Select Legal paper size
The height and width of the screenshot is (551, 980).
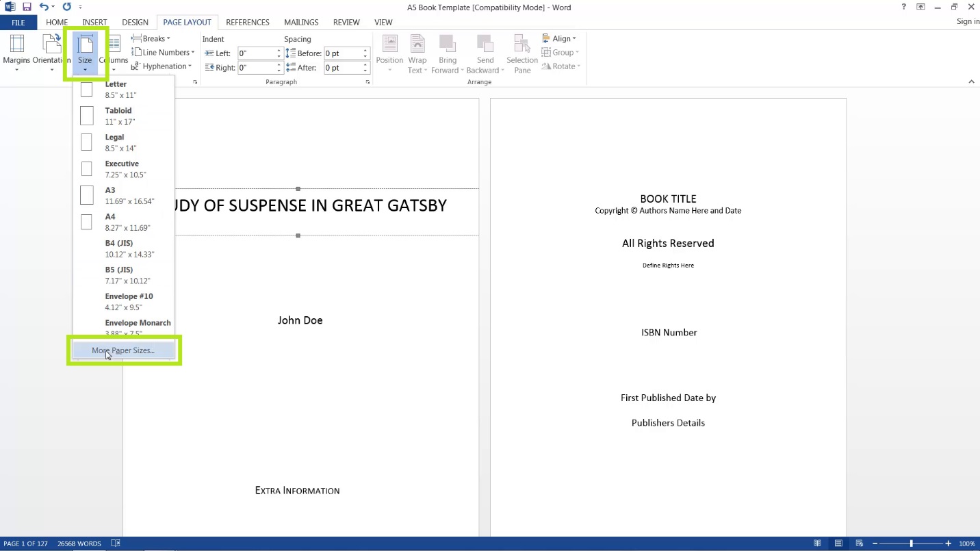[x=124, y=142]
